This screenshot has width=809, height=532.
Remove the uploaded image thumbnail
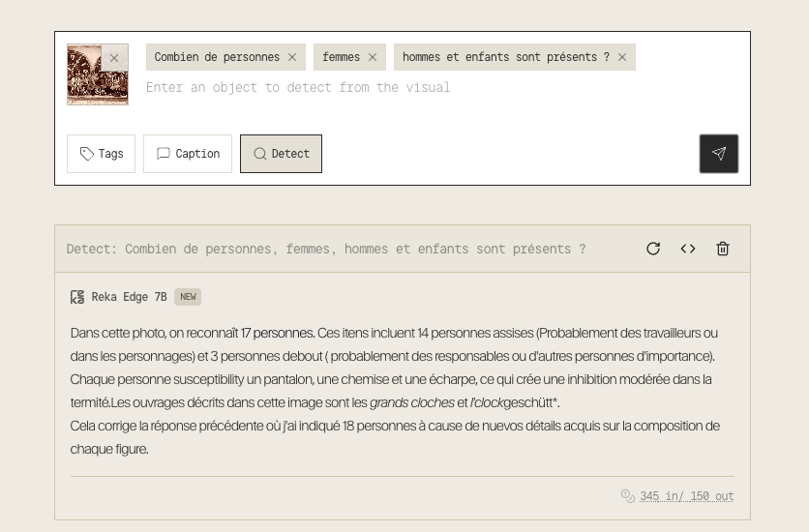(x=114, y=58)
